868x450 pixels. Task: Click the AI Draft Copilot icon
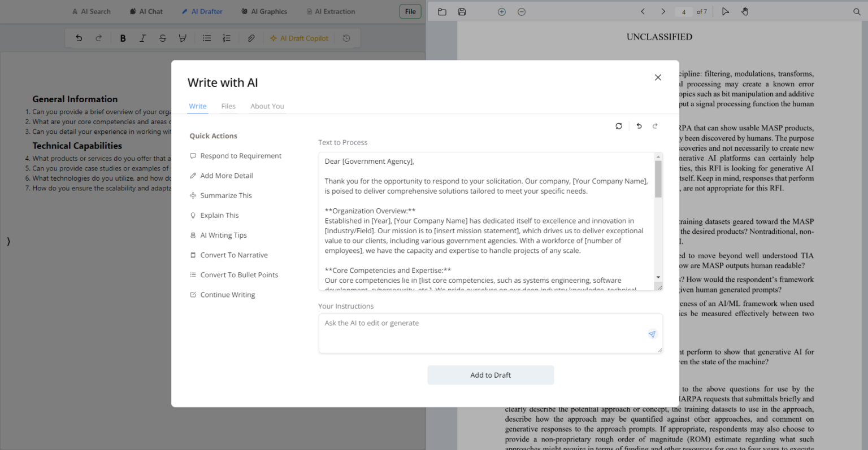(x=299, y=38)
